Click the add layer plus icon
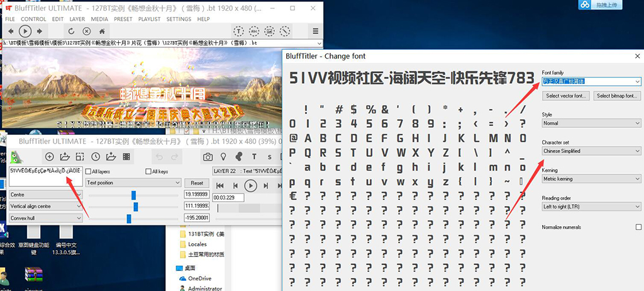Image resolution: width=644 pixels, height=291 pixels. [49, 156]
